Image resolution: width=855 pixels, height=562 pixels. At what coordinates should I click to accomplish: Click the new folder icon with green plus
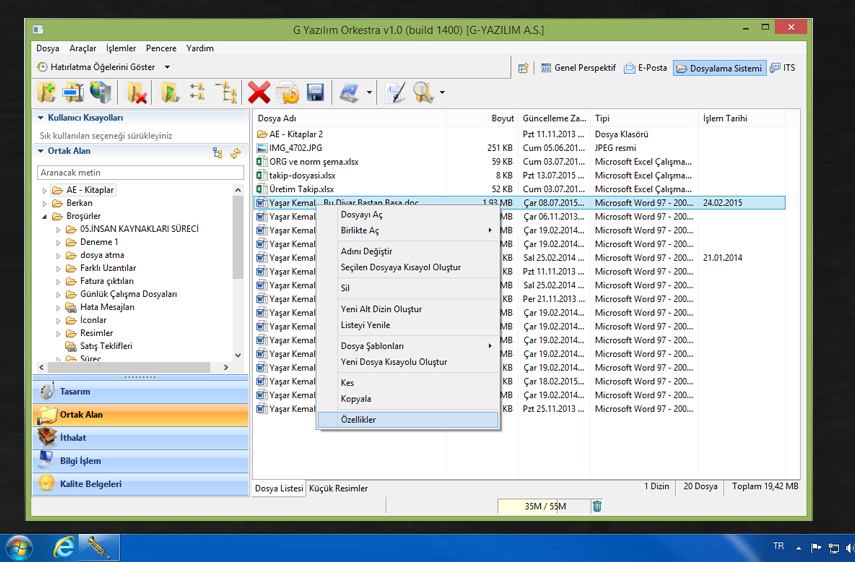[46, 93]
